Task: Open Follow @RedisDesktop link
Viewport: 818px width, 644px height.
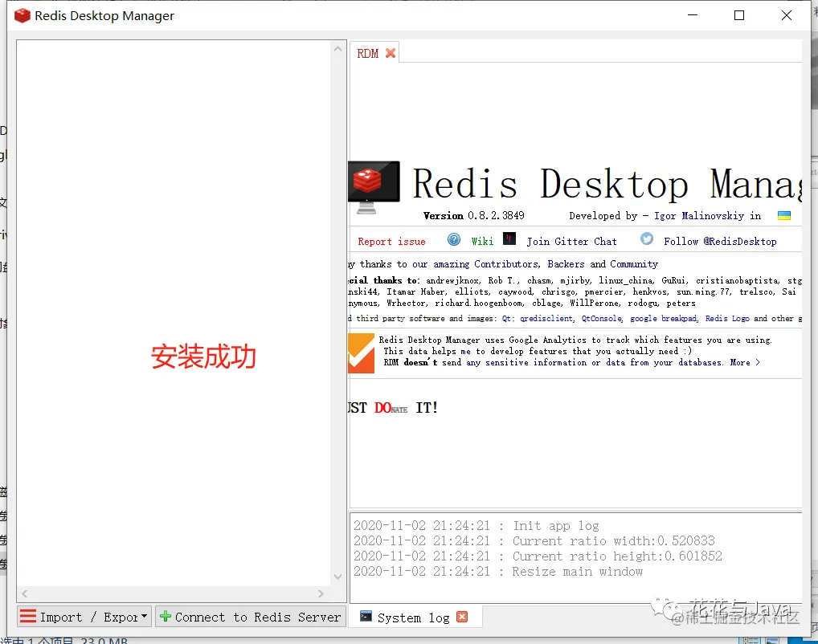Action: [720, 242]
